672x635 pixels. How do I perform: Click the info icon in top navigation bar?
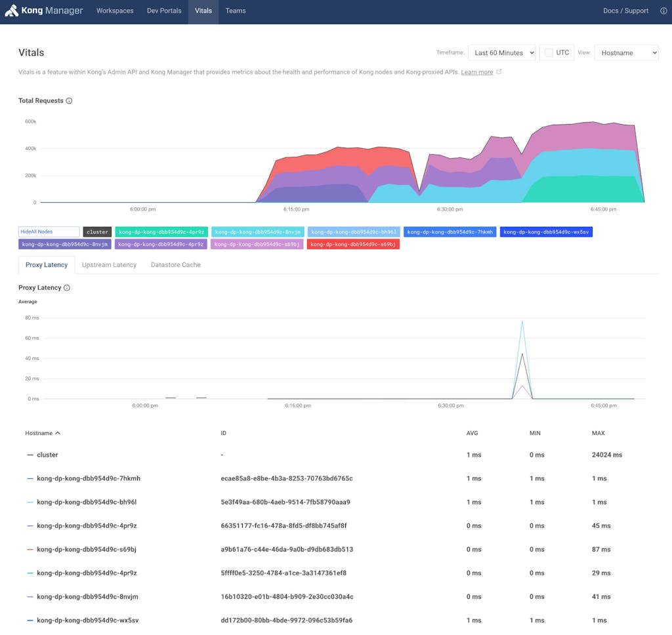pyautogui.click(x=663, y=11)
